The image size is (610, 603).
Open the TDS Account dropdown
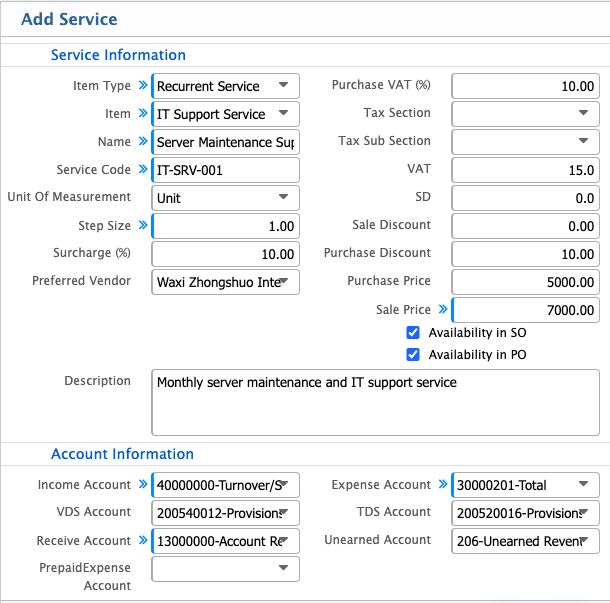tap(526, 513)
